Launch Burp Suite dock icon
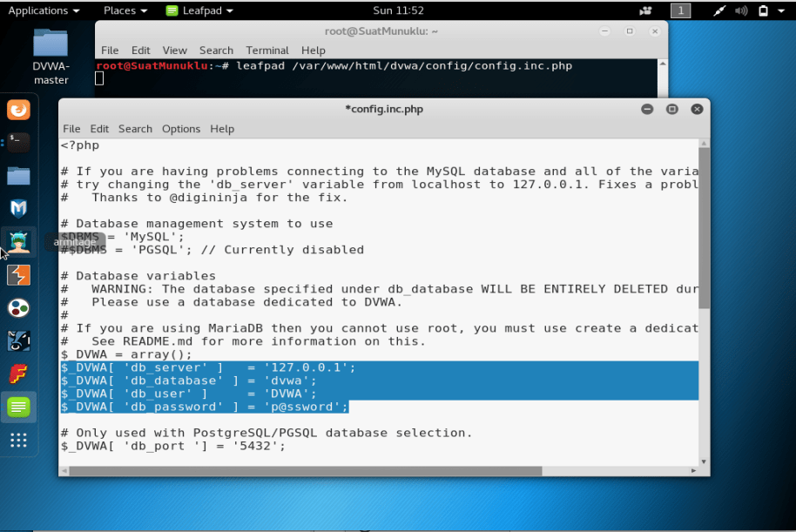Image resolution: width=796 pixels, height=532 pixels. click(19, 274)
